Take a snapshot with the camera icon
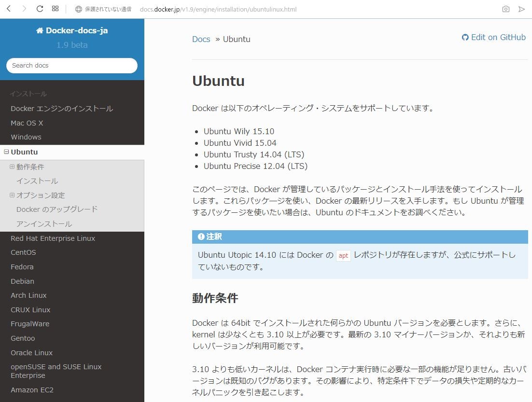This screenshot has height=402, width=532. pos(505,9)
